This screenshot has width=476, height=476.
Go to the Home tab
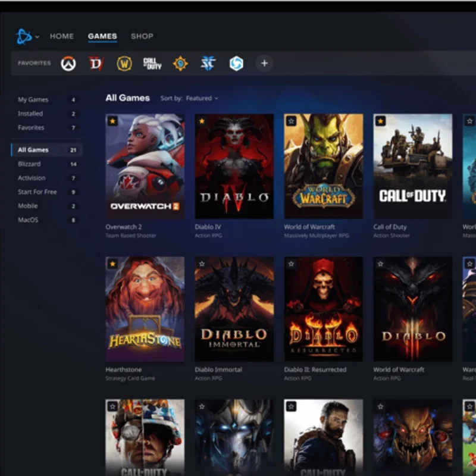click(x=62, y=36)
